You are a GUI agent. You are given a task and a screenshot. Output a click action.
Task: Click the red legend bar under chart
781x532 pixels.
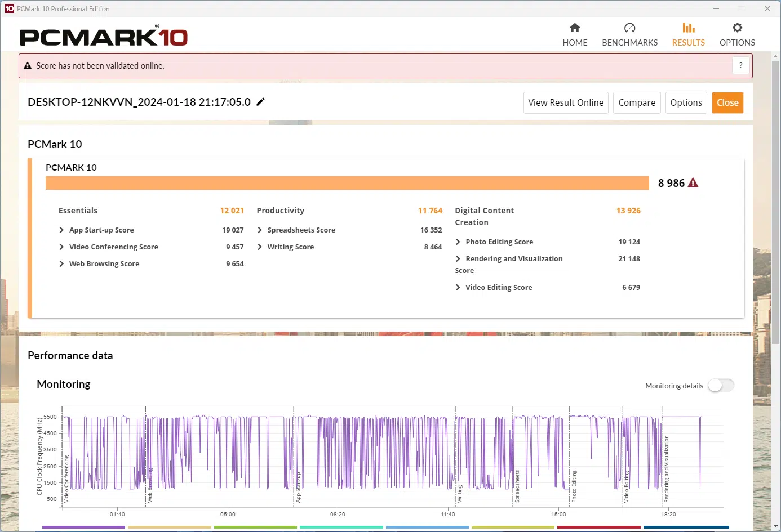(x=598, y=527)
